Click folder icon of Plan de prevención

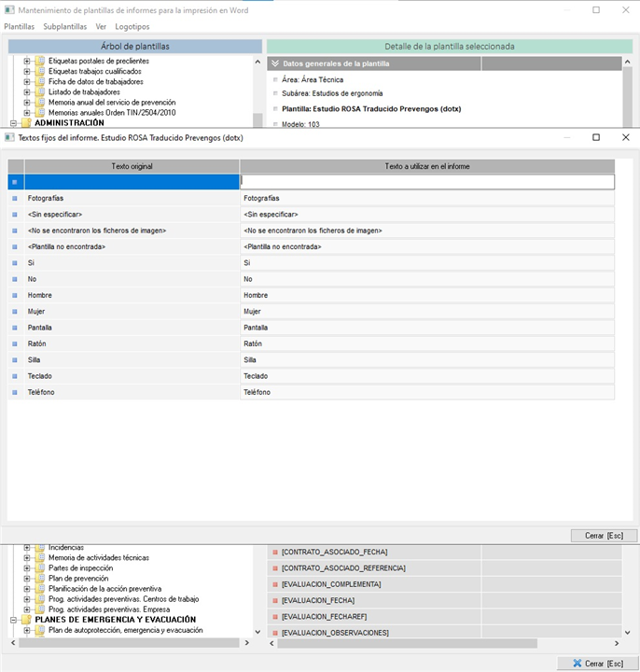pos(40,578)
